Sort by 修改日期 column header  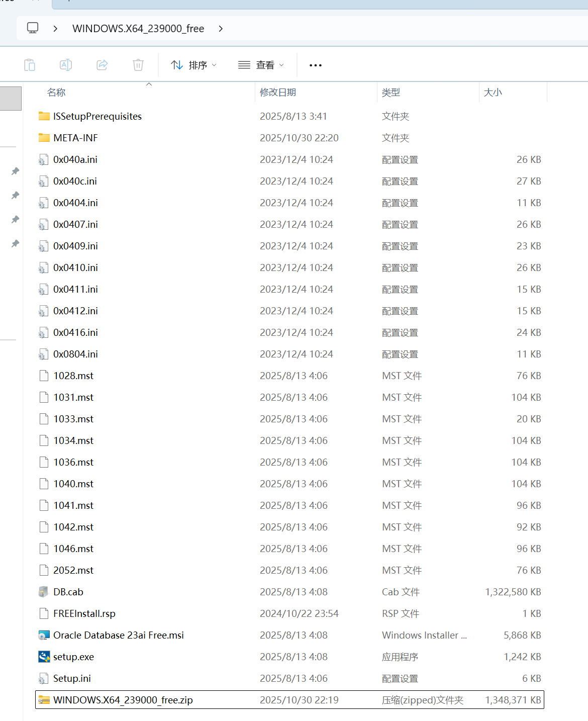coord(278,93)
